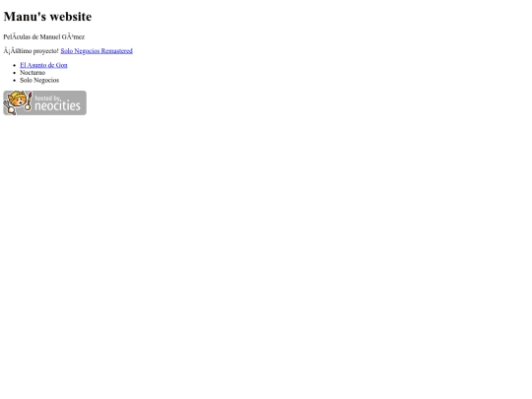Viewport: 532px width, 399px height.
Task: Click the bullet before El Asunto de Gon
Action: pos(14,65)
